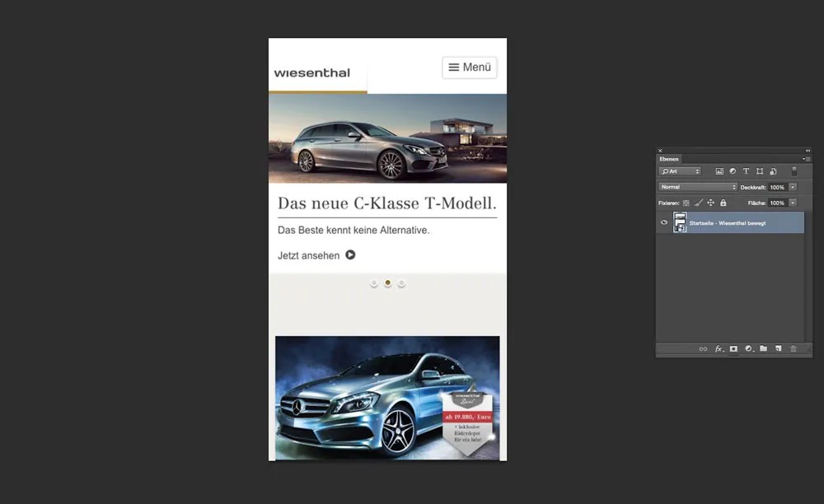Click the Startseite layer thumbnail
This screenshot has height=504, width=824.
click(680, 222)
